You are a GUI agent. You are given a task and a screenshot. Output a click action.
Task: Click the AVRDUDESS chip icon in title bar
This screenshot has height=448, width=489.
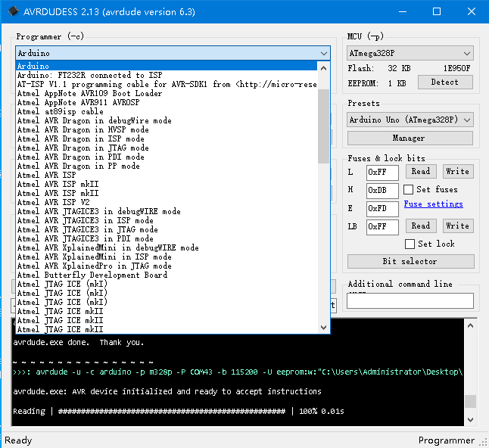[x=14, y=11]
